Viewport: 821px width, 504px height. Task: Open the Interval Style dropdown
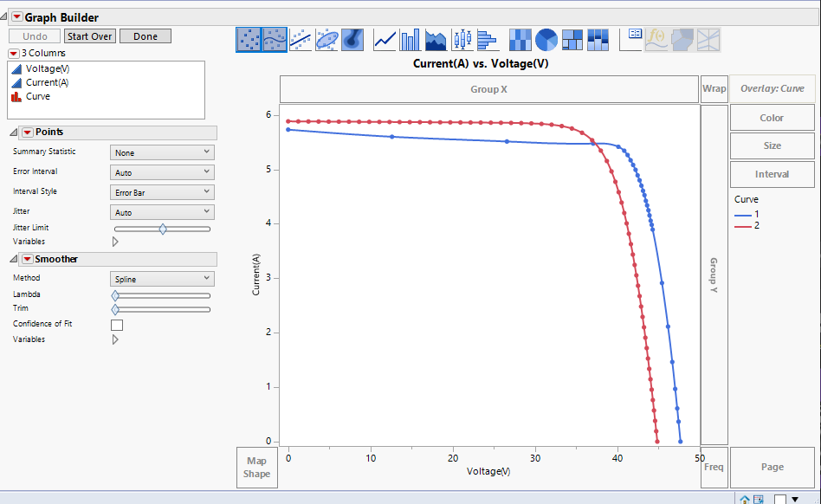tap(162, 192)
